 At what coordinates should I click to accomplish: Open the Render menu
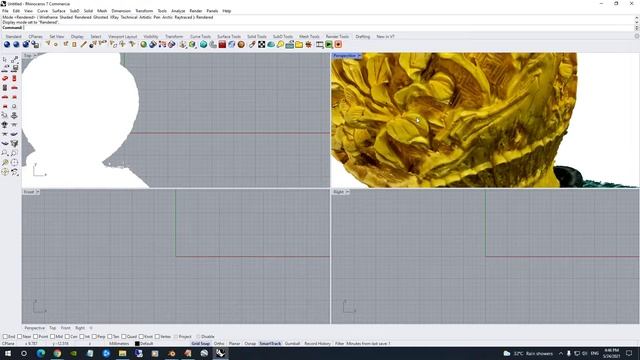196,11
